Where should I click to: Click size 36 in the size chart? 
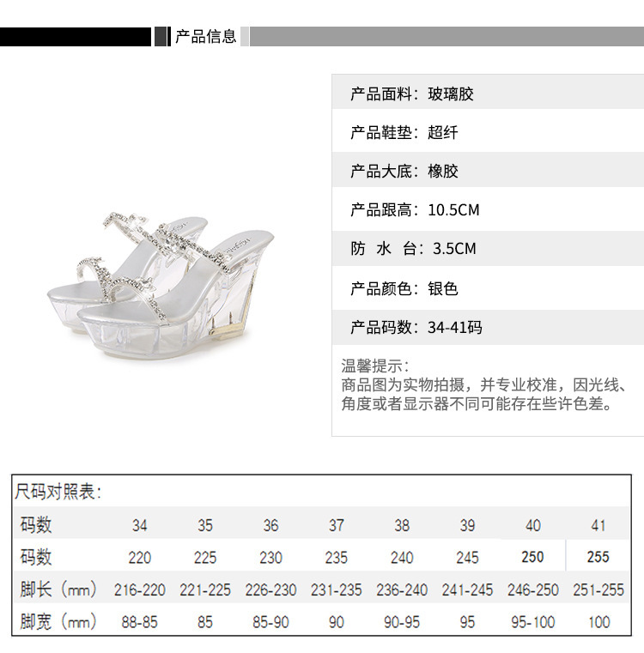pos(270,525)
